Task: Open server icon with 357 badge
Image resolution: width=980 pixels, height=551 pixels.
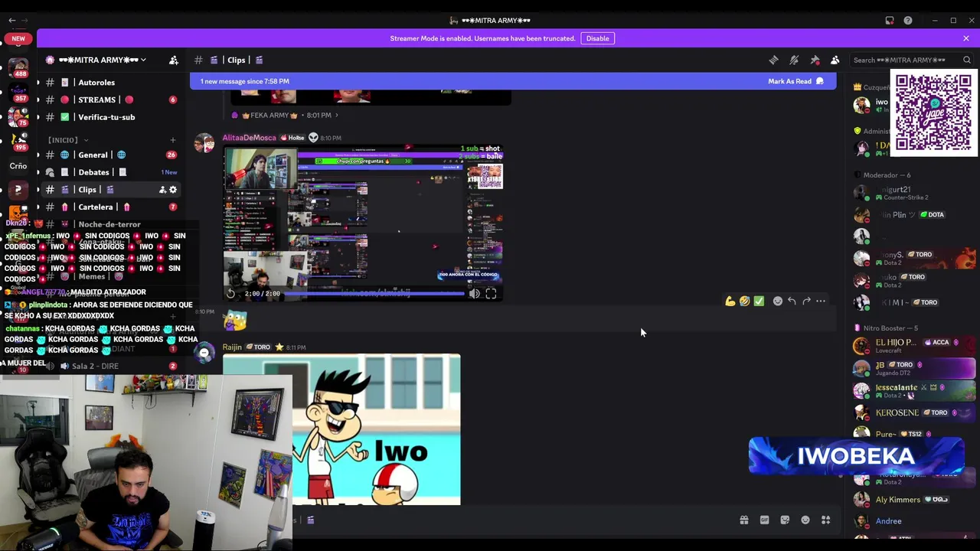Action: (18, 91)
